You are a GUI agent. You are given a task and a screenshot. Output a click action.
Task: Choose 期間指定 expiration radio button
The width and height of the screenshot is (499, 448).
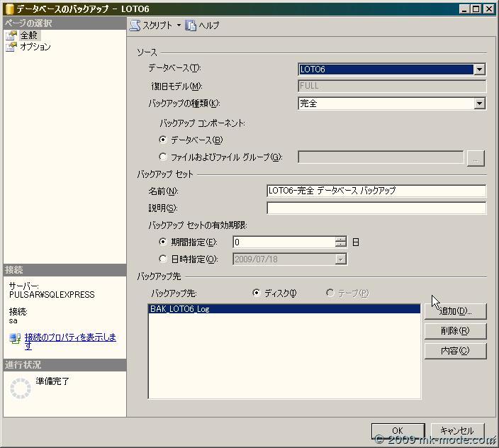pyautogui.click(x=163, y=242)
